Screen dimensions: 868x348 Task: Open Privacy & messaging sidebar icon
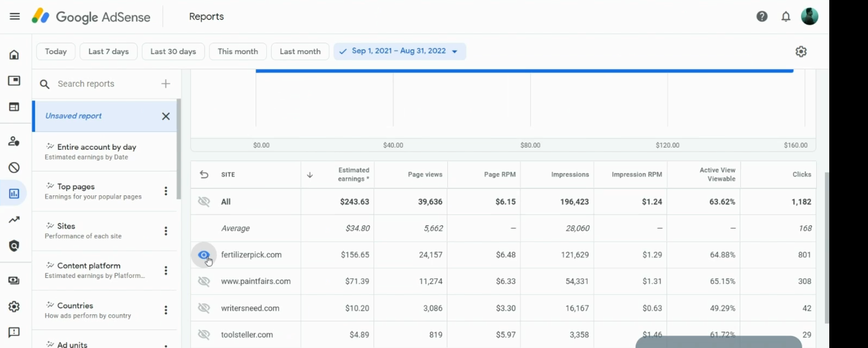(x=14, y=142)
